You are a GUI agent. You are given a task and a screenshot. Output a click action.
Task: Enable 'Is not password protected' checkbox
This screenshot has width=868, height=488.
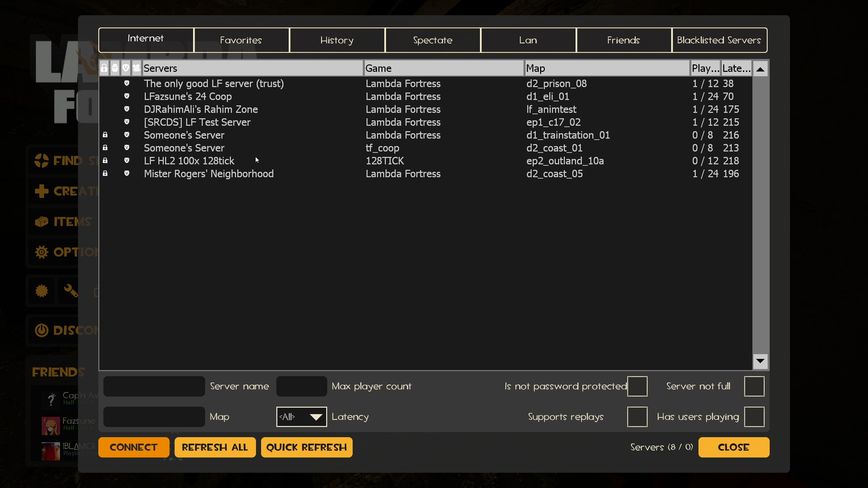(x=637, y=386)
